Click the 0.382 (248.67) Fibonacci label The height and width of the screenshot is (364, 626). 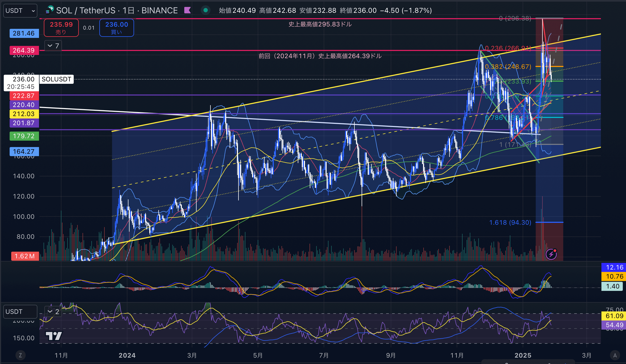[508, 67]
